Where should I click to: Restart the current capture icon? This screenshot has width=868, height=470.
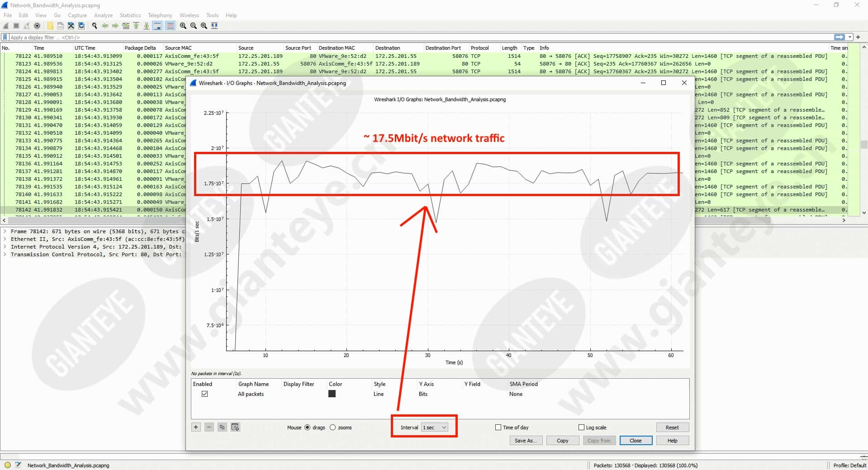(27, 26)
